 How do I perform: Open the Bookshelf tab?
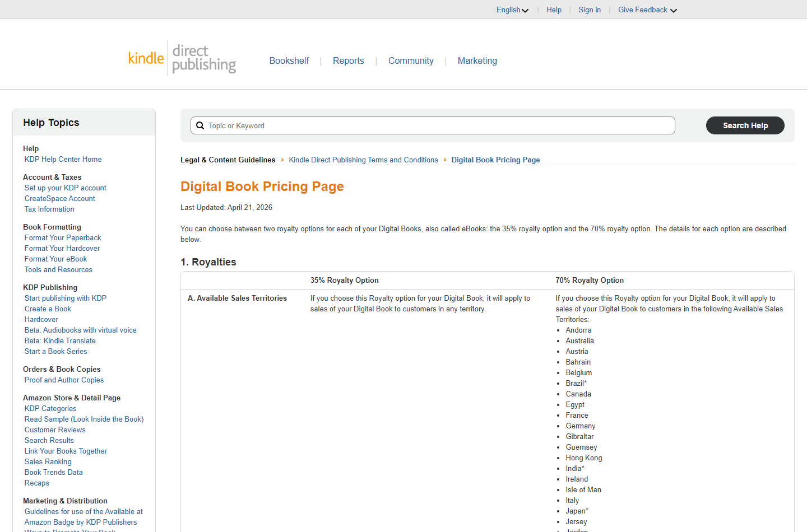click(x=289, y=60)
